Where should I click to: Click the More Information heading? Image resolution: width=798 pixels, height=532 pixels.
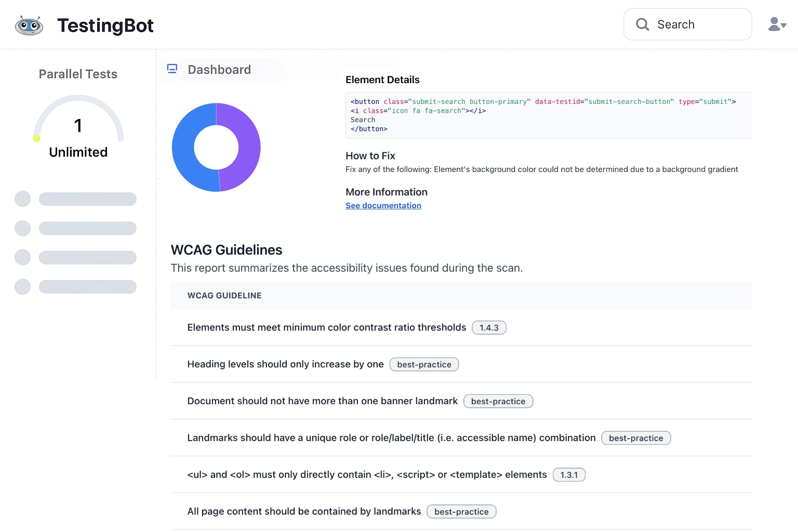(x=387, y=192)
